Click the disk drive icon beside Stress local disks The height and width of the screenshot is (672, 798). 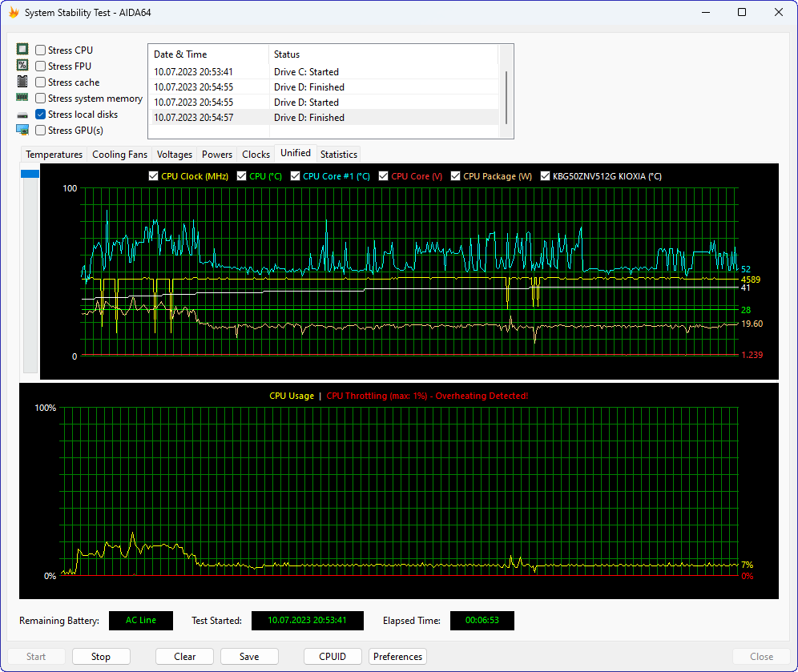click(x=22, y=115)
